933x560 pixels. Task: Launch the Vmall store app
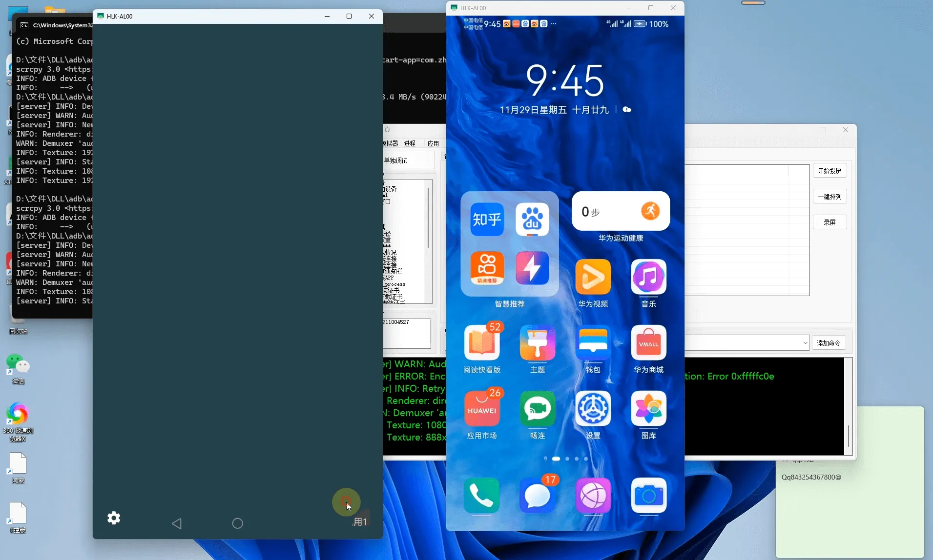coord(648,343)
